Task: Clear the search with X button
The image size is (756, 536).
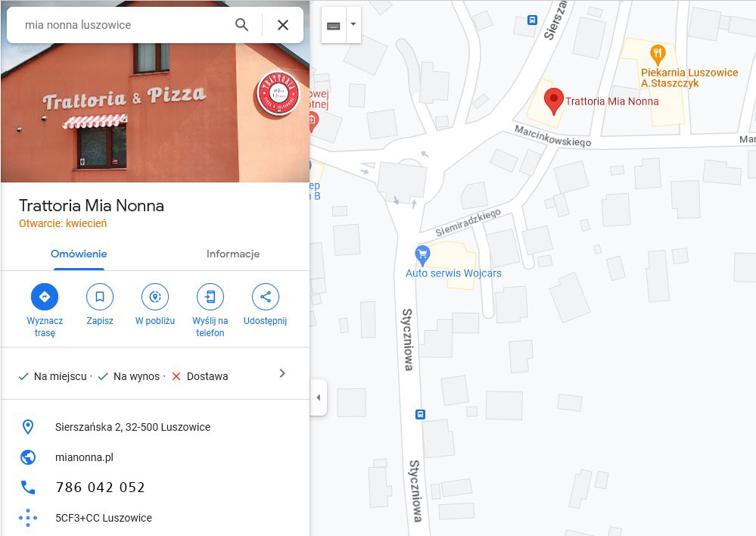Action: tap(283, 25)
